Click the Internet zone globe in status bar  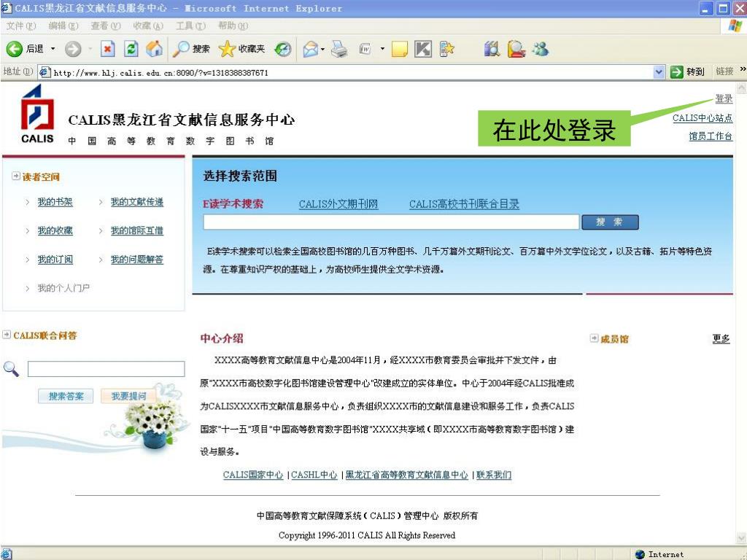640,554
